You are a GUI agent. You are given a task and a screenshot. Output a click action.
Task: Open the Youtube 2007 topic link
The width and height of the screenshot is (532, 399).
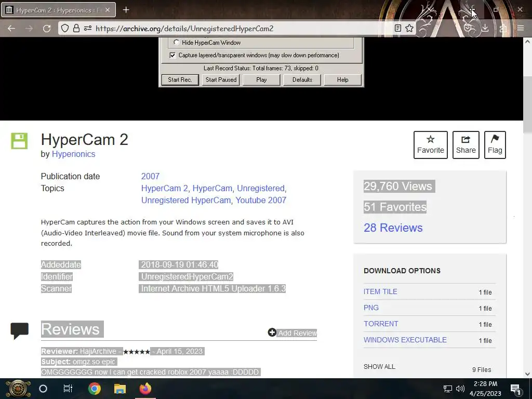coord(261,200)
